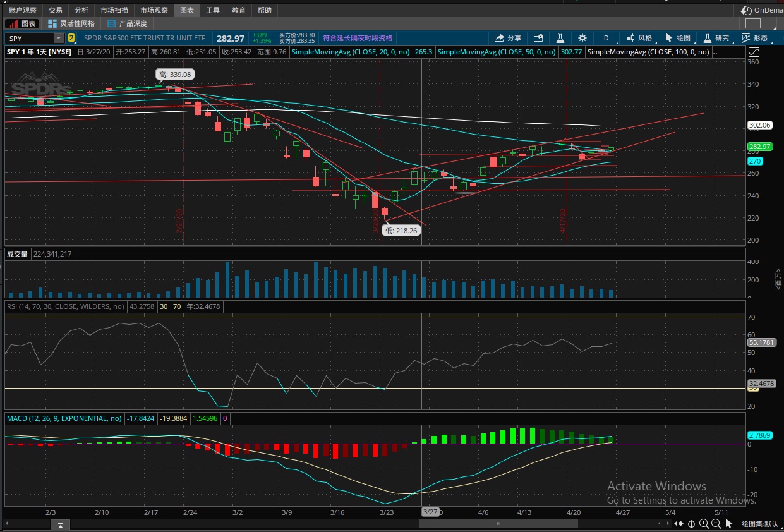Viewport: 784px width, 532px height.
Task: Click the green 1.54596 MACD diff value
Action: click(205, 418)
